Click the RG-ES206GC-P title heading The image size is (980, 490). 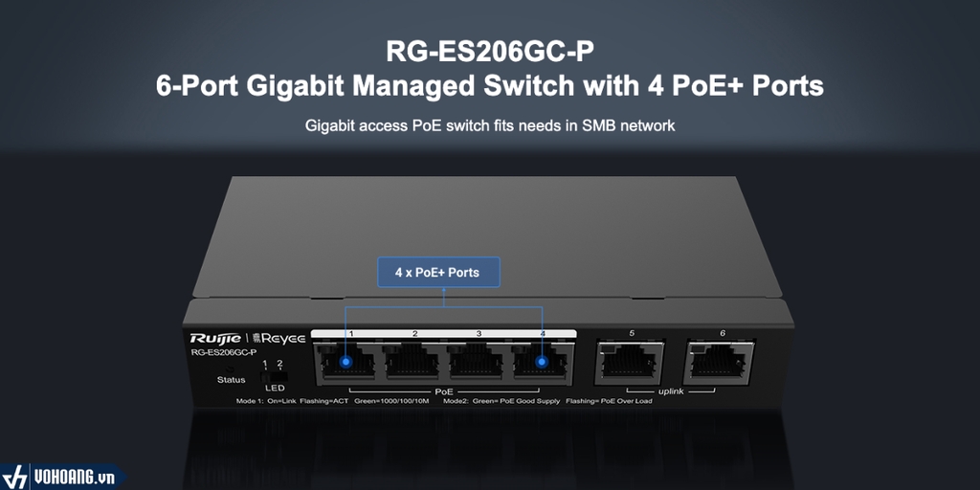click(x=489, y=52)
